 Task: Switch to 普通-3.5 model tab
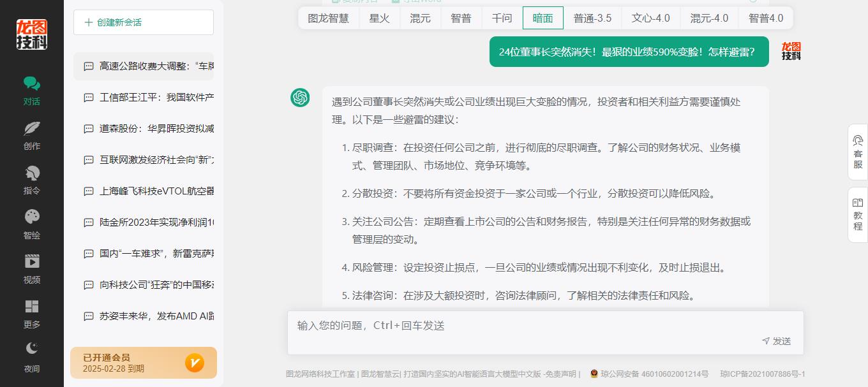tap(593, 18)
